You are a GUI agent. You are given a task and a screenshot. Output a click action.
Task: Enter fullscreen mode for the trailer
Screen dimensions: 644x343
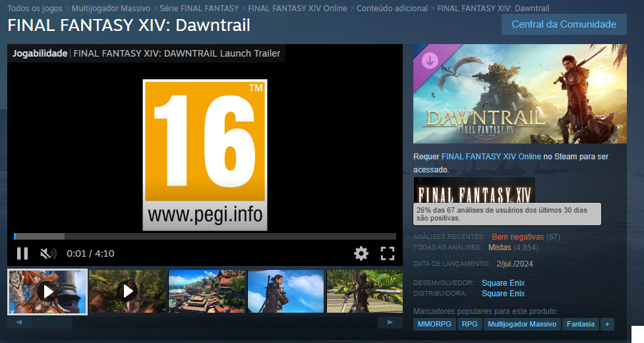click(388, 253)
